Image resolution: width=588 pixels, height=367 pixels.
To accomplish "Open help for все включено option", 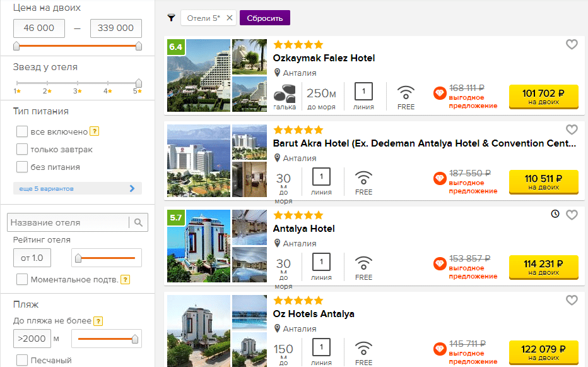I will (x=95, y=131).
